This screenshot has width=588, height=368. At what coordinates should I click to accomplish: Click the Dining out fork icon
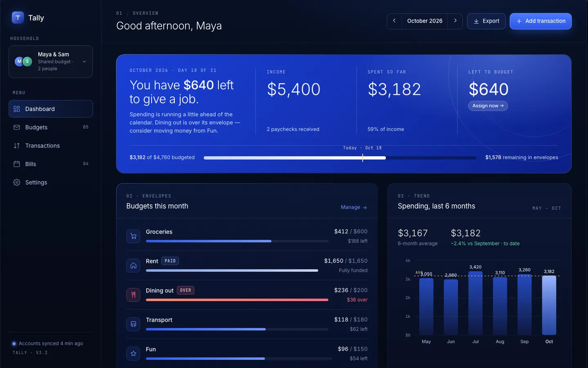(x=134, y=295)
